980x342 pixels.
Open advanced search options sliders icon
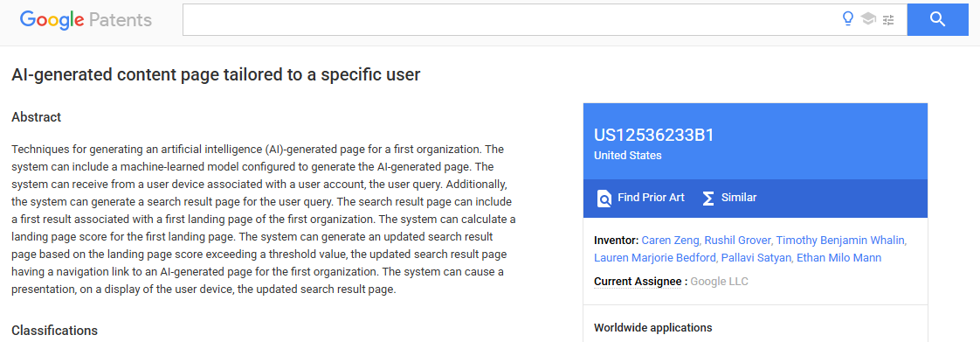[888, 20]
